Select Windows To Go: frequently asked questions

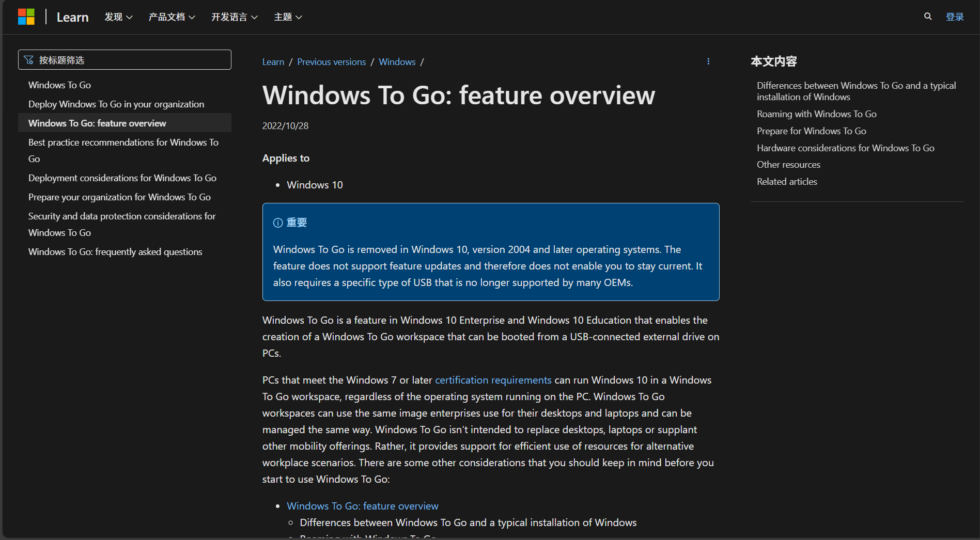point(115,251)
